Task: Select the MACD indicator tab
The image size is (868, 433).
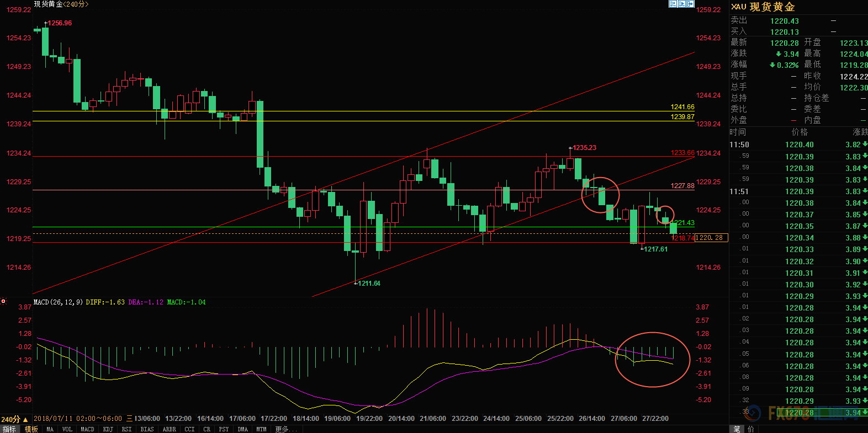Action: tap(87, 429)
